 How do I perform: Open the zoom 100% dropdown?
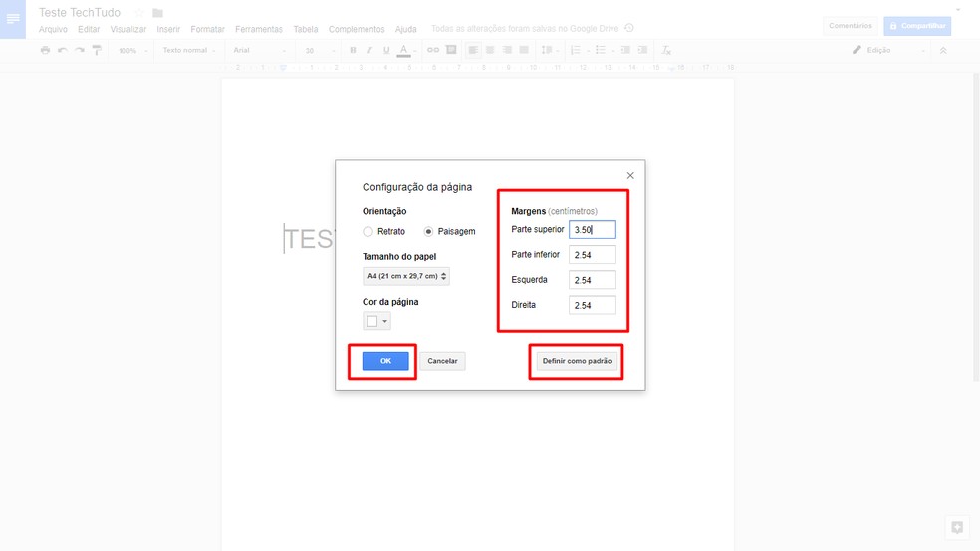coord(132,50)
